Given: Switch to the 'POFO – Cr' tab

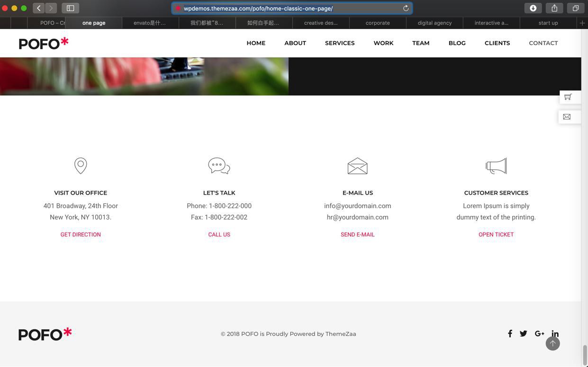Looking at the screenshot, I should click(46, 23).
